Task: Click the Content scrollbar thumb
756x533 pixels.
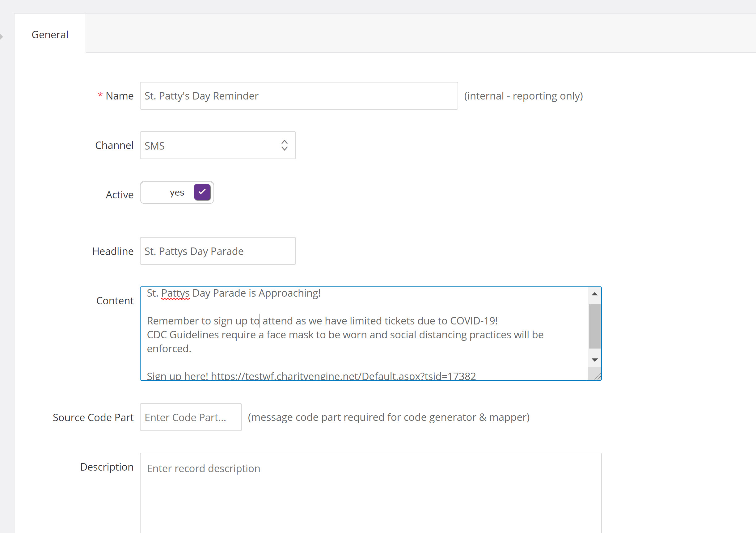Action: tap(594, 326)
